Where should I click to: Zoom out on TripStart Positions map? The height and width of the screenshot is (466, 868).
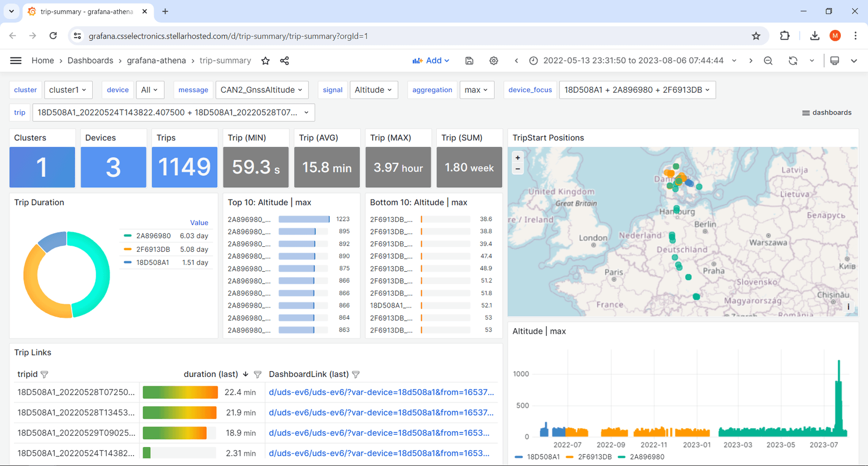(518, 169)
